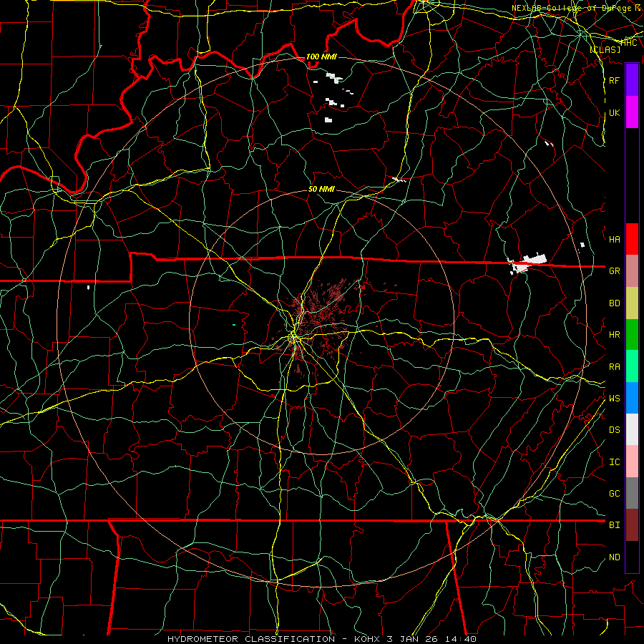The height and width of the screenshot is (644, 644).
Task: Click the BI brown legend swatch
Action: 632,525
